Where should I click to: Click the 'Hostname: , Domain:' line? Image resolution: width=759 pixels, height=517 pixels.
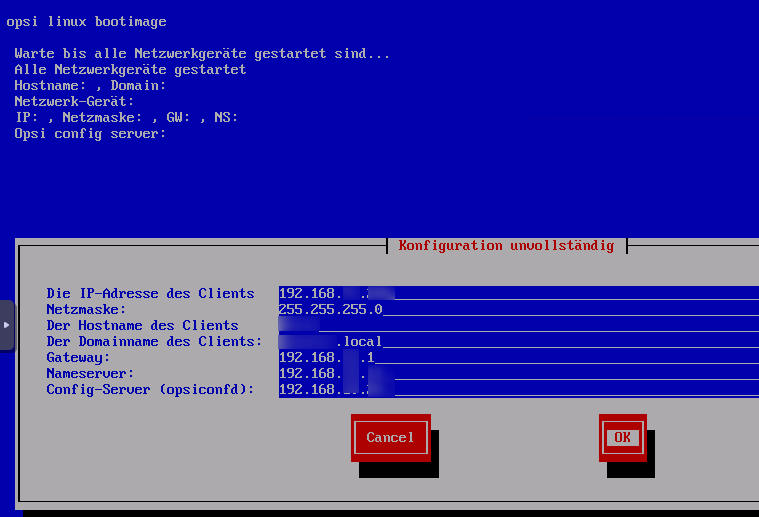(x=90, y=85)
